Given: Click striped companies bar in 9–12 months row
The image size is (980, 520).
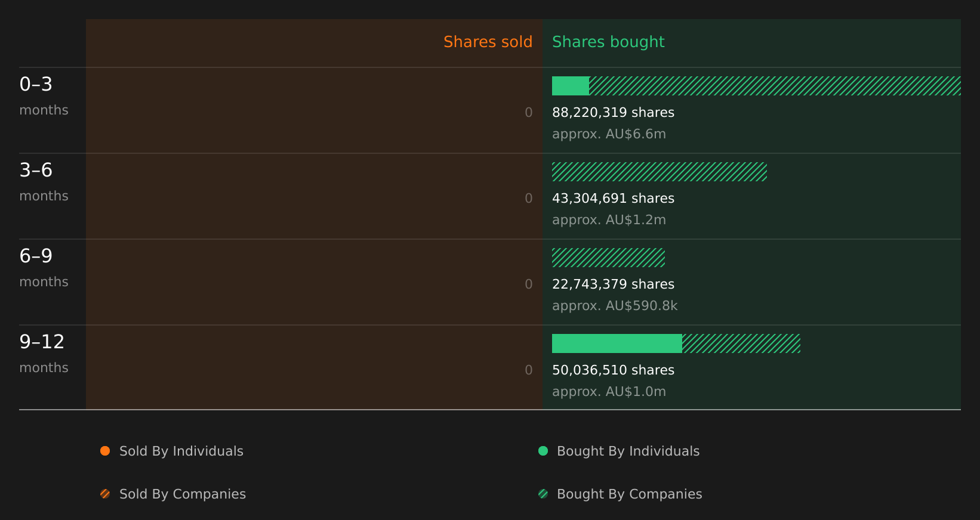Looking at the screenshot, I should 741,343.
